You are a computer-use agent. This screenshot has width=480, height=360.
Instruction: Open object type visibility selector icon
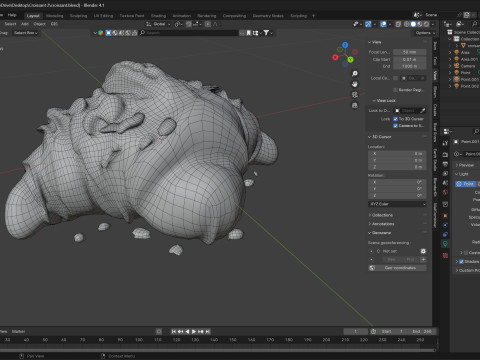tap(356, 24)
